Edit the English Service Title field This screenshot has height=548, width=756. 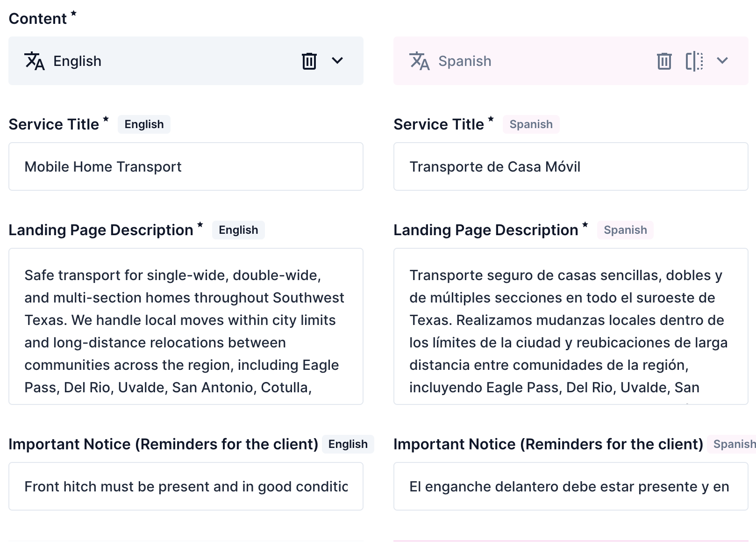[x=186, y=166]
